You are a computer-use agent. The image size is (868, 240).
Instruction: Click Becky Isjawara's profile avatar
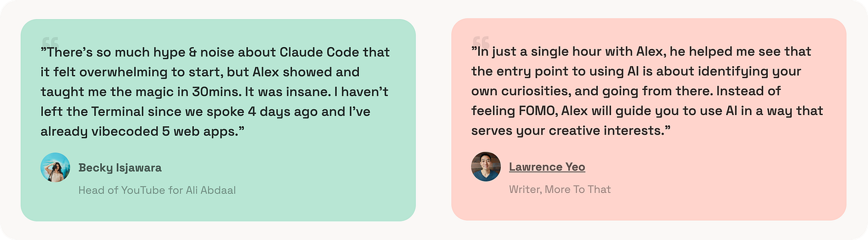pos(55,167)
